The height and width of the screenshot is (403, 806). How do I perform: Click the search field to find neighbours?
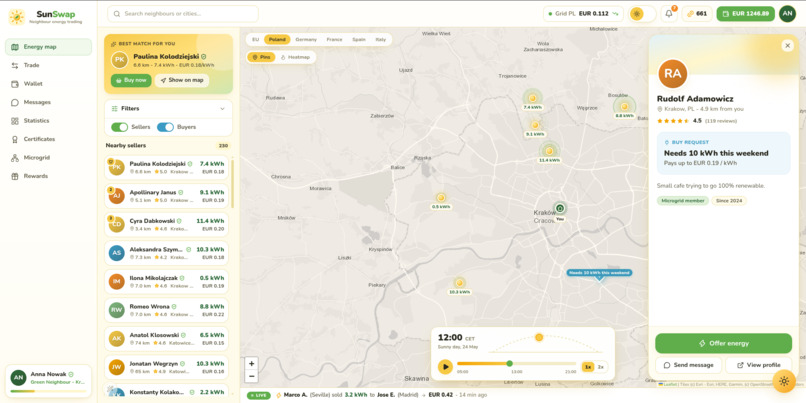183,14
